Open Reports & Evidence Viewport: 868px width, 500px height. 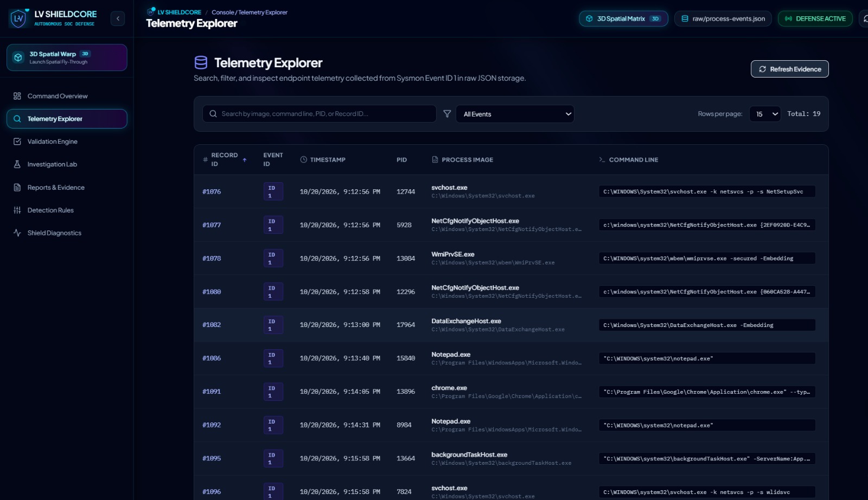click(67, 188)
